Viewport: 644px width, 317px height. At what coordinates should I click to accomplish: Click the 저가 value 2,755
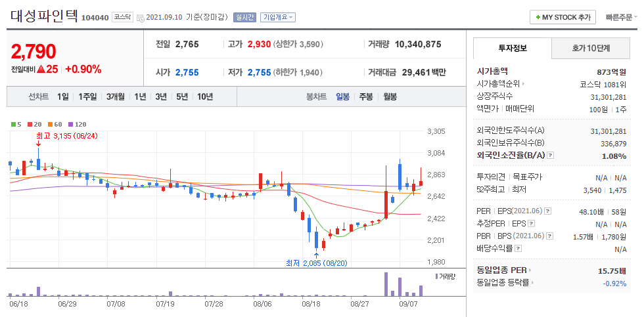point(259,73)
